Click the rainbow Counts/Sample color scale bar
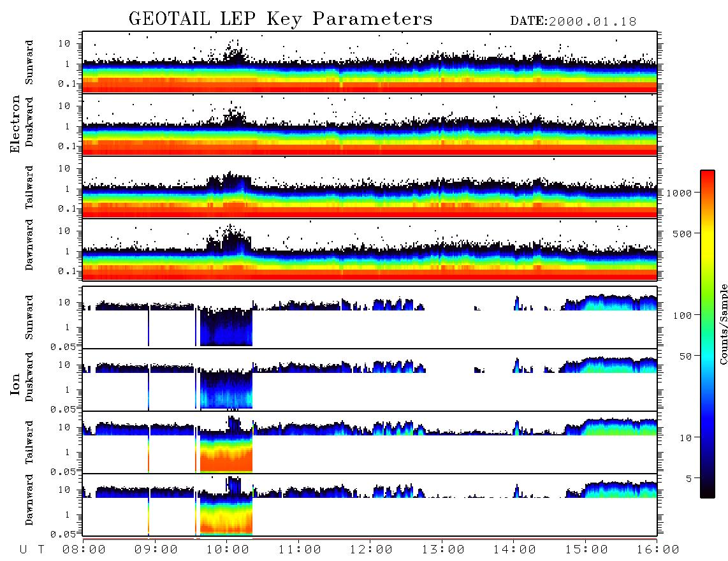Viewport: 728px width, 561px height. pyautogui.click(x=708, y=334)
